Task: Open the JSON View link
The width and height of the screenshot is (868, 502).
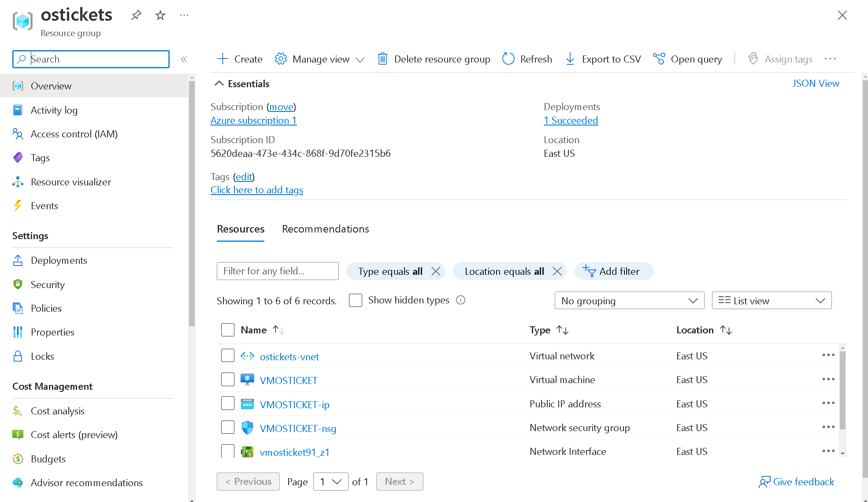Action: click(815, 84)
